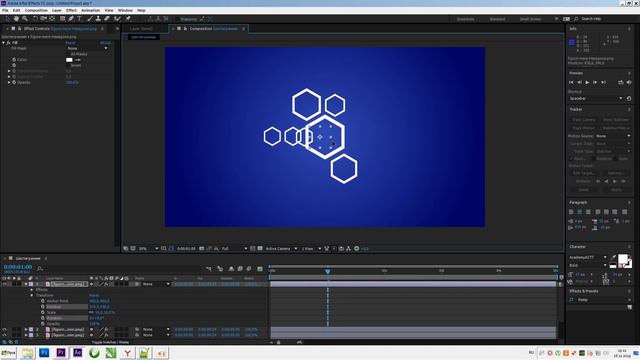Open the Composition menu
This screenshot has height=360, width=640.
(36, 10)
